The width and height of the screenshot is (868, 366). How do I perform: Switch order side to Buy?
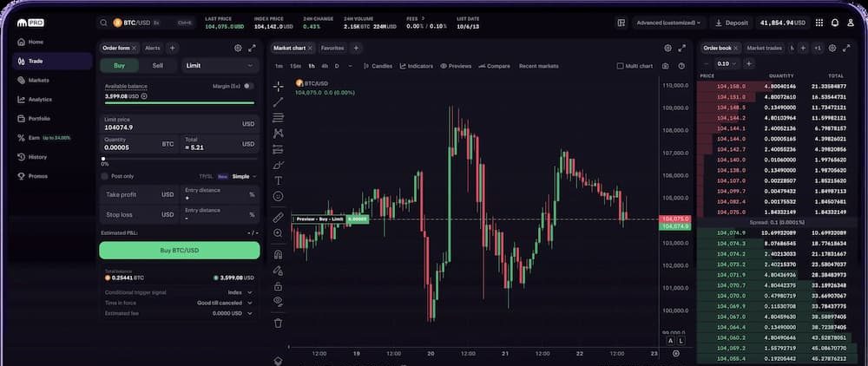tap(119, 65)
